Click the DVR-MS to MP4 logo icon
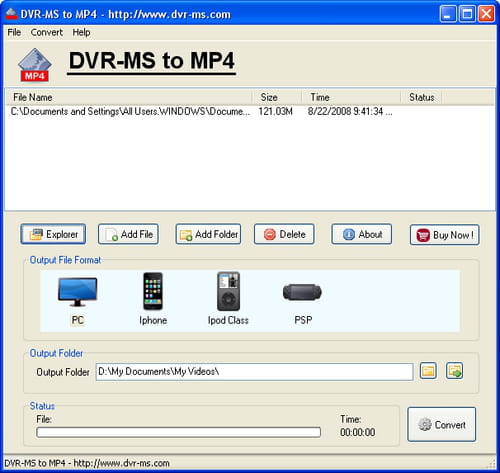This screenshot has height=473, width=500. tap(34, 65)
